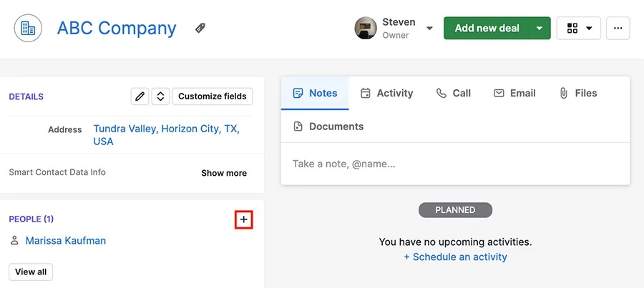Open the Marissa Kaufman contact link
This screenshot has height=288, width=644.
[66, 240]
